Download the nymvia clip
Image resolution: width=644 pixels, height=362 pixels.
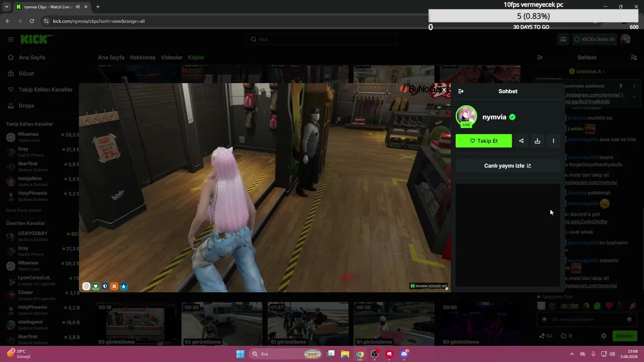pos(537,141)
